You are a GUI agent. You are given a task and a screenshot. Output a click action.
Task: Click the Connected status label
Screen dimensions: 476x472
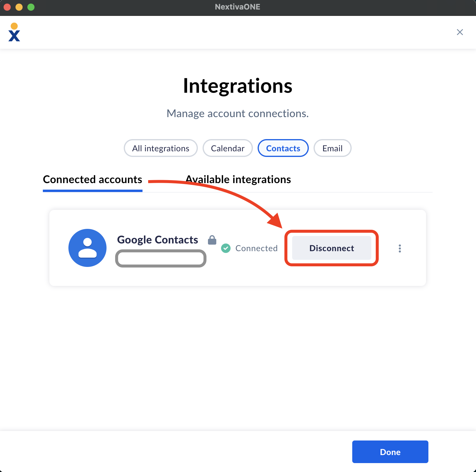coord(256,248)
